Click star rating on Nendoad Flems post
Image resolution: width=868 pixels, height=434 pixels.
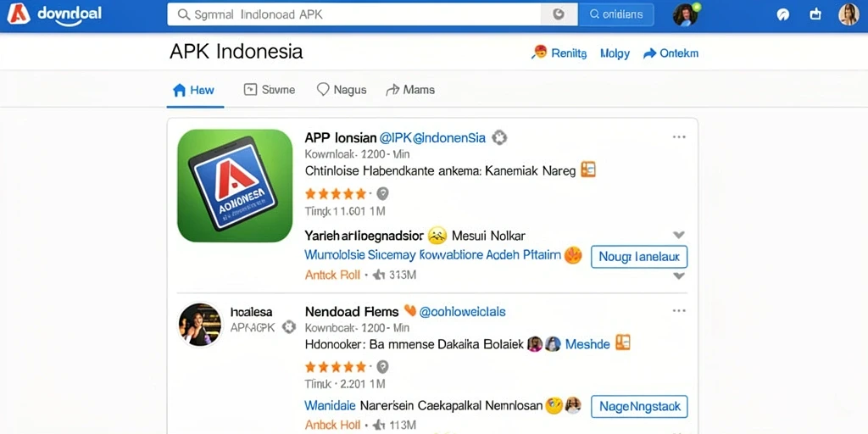[336, 366]
